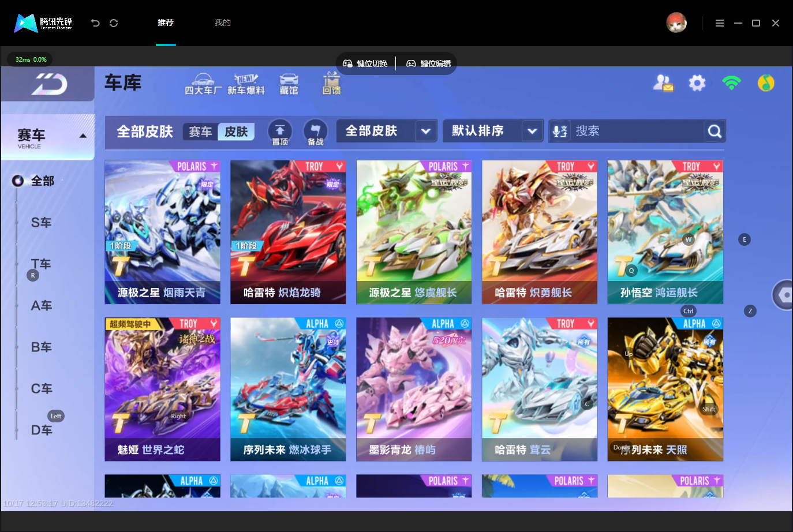
Task: Click 键位切换 key switch button
Action: 365,63
